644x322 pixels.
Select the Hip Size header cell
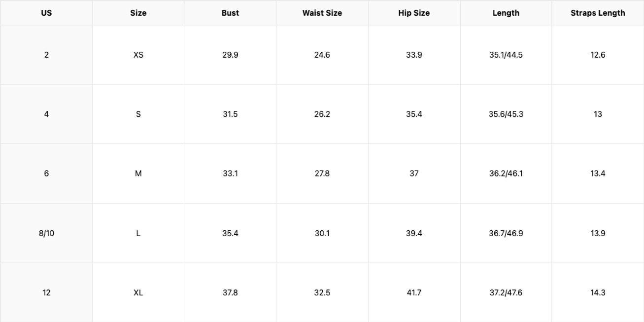click(414, 13)
